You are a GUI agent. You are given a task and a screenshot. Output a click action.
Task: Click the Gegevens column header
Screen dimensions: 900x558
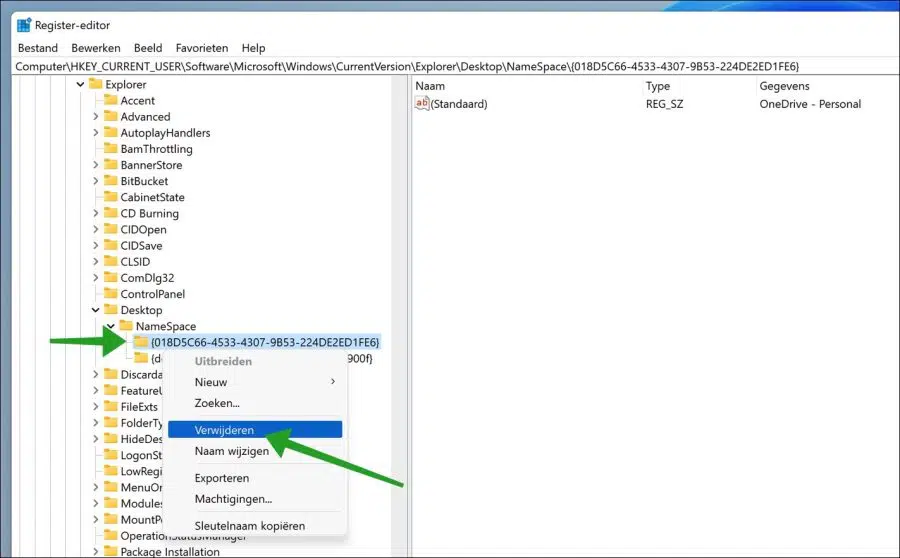(784, 86)
